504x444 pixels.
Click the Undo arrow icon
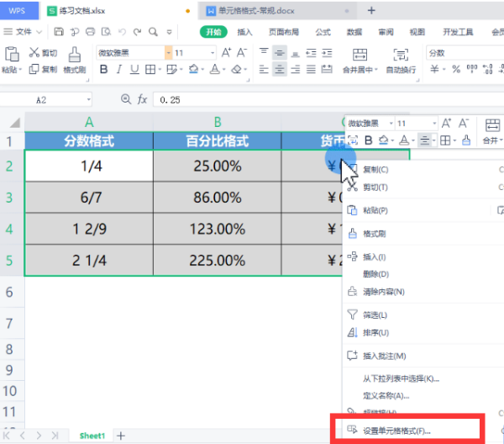tap(122, 31)
